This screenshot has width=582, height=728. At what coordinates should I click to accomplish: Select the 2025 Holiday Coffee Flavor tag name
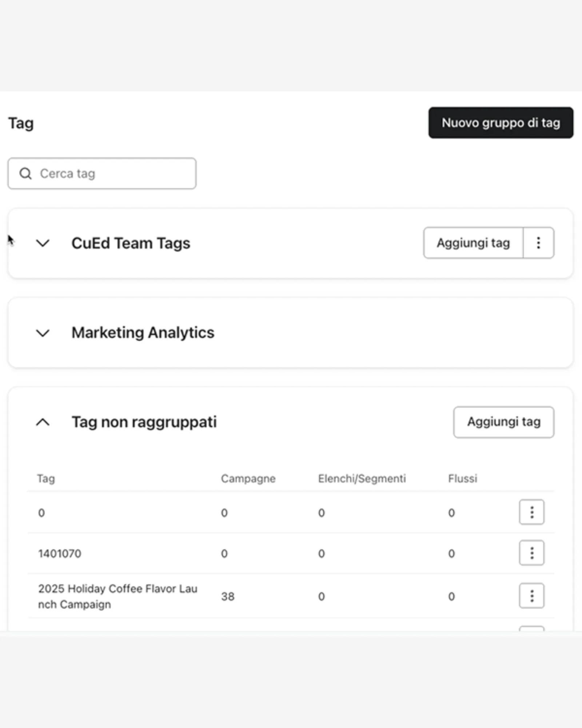(117, 596)
